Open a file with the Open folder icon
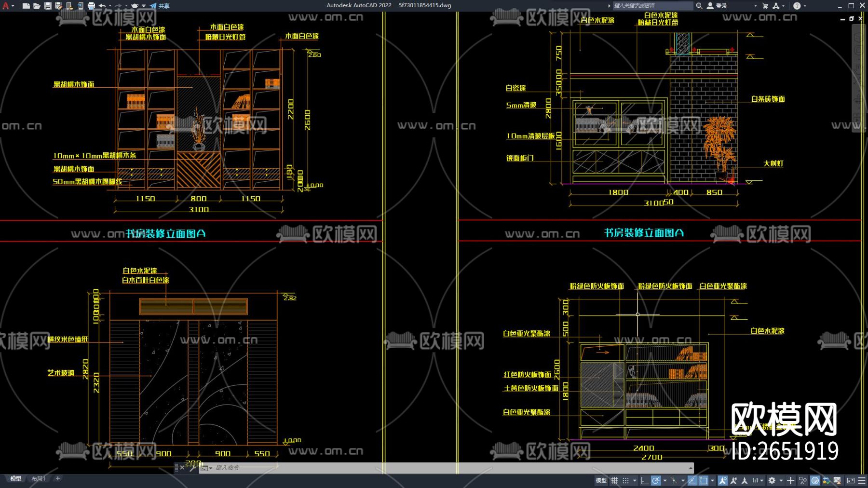Viewport: 868px width, 488px height. (37, 6)
